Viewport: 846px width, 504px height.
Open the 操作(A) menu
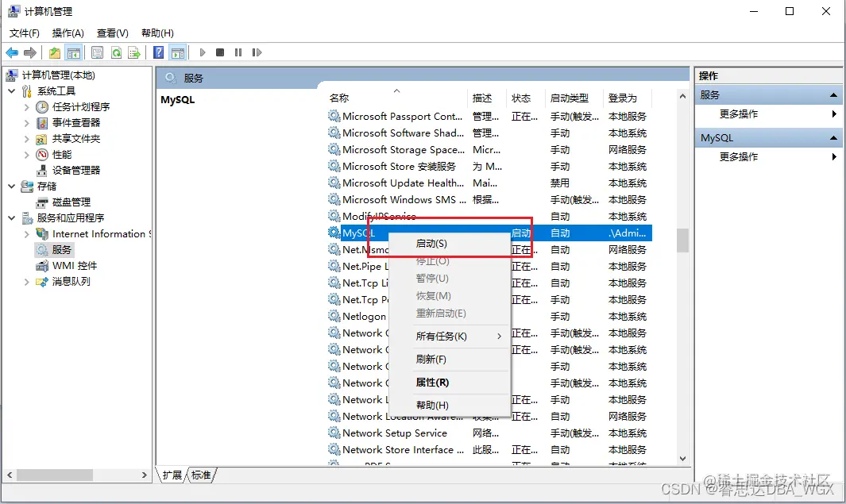[68, 33]
